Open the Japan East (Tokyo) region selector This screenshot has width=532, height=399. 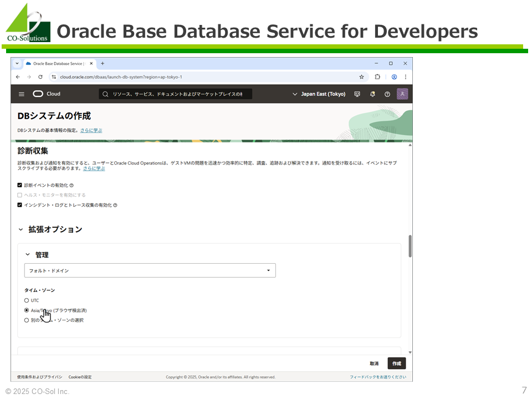[319, 94]
